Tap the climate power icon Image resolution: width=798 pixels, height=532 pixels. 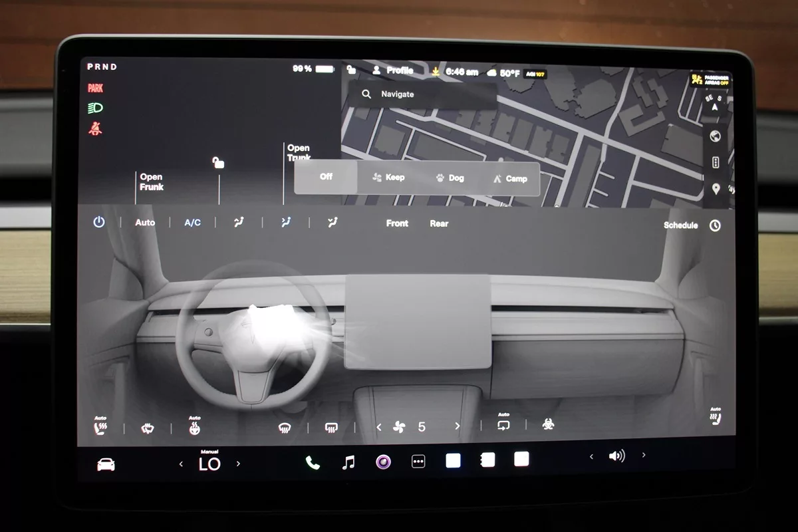point(99,223)
